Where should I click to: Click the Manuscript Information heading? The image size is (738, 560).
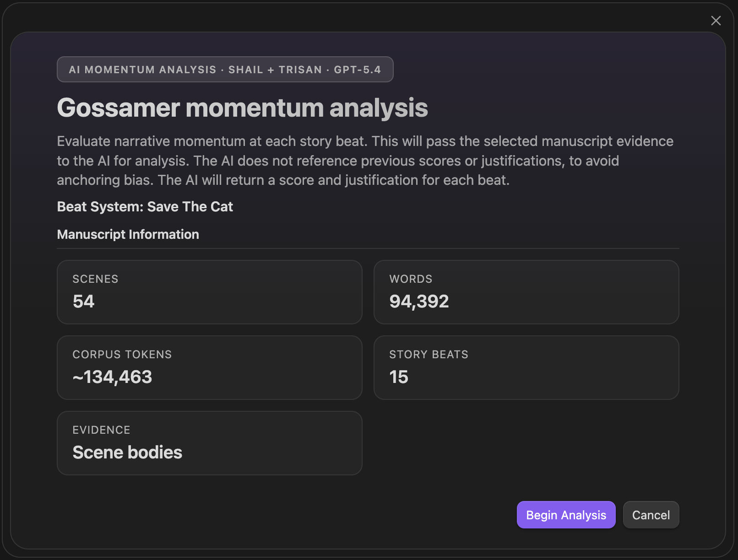click(x=128, y=234)
